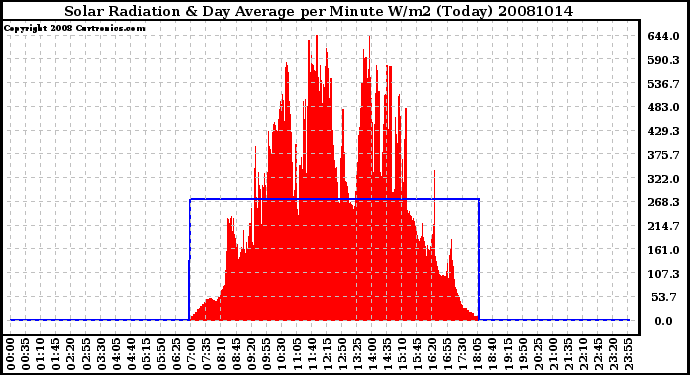Click the 05:15 time label
The image size is (690, 375).
(x=146, y=354)
